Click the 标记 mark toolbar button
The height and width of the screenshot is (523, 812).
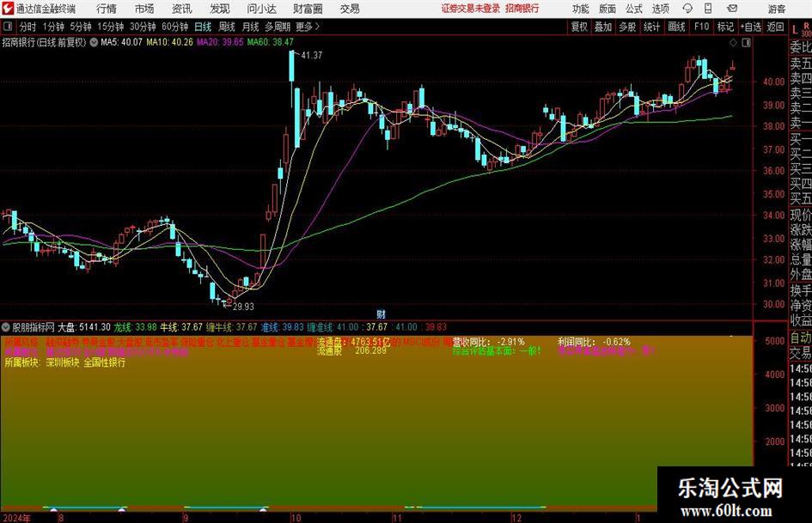pos(725,27)
